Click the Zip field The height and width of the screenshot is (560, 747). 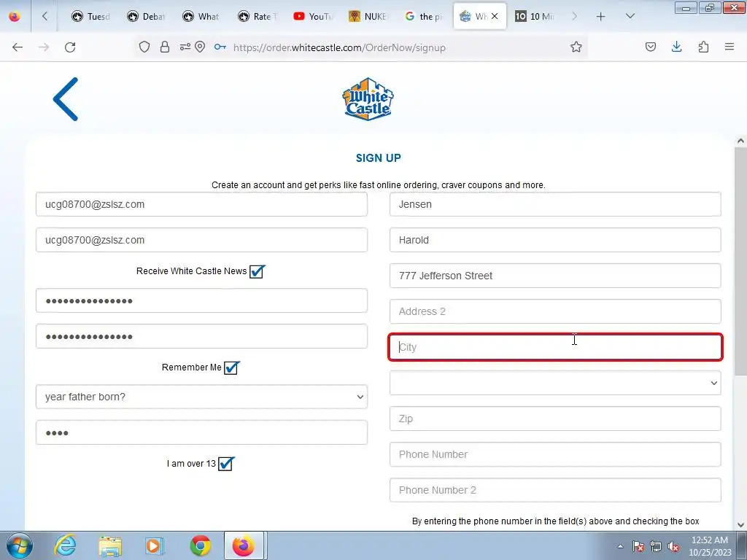(555, 419)
